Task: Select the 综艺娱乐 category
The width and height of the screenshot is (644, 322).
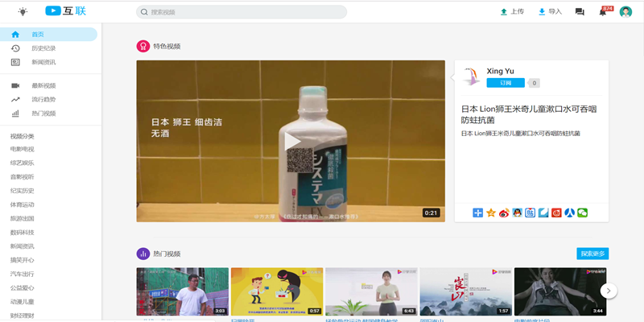Action: 23,163
